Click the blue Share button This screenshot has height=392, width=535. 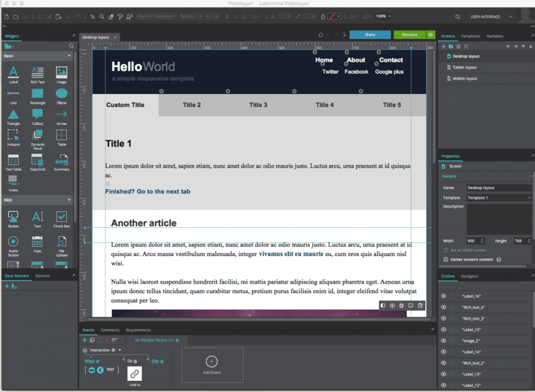(370, 34)
